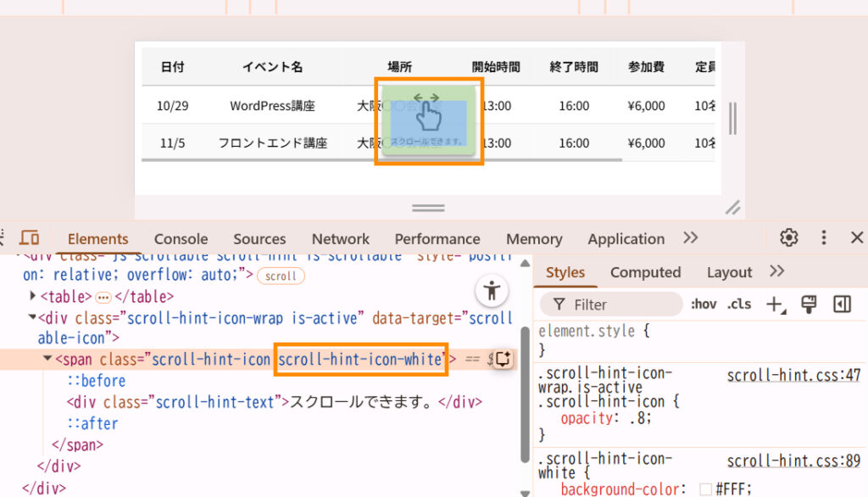The width and height of the screenshot is (868, 497).
Task: Open the scroll-hint.css:47 source link
Action: (793, 375)
